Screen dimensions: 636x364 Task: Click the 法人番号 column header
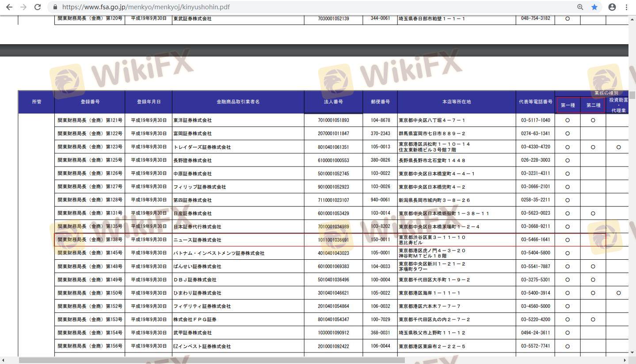(x=333, y=102)
